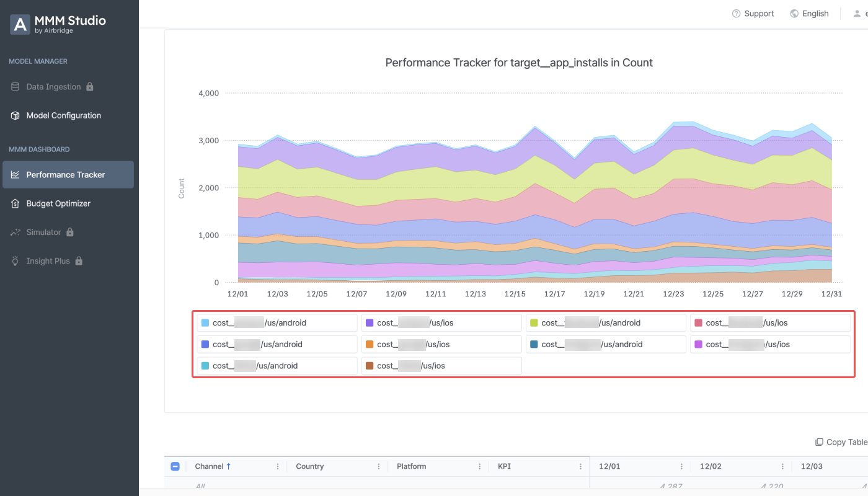Screen dimensions: 868x496
Task: Open Performance Tracker in the sidebar
Action: [68, 175]
